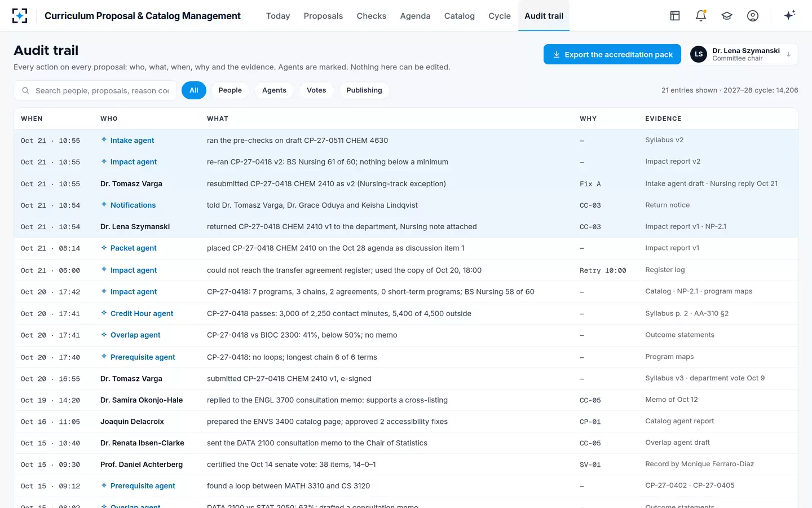Viewport: 812px width, 508px height.
Task: Click evidence 'Record by Monique Ferraro-Diaz'
Action: (700, 464)
